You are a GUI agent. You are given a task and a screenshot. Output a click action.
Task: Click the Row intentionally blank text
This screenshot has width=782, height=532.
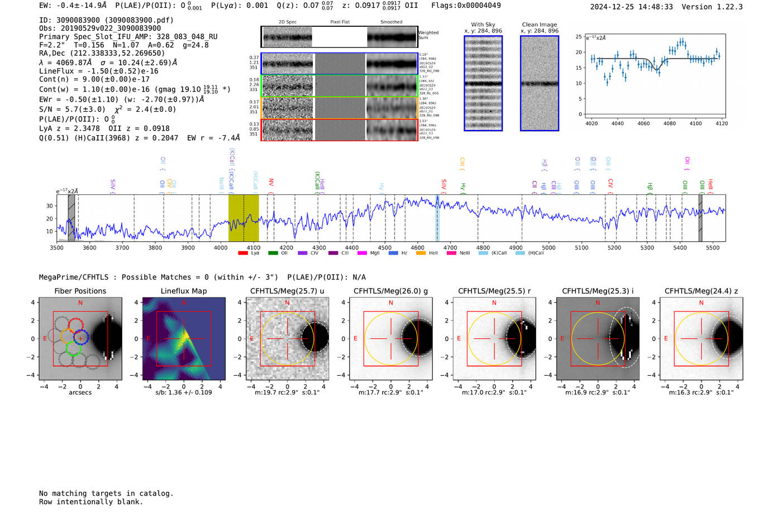pyautogui.click(x=91, y=502)
